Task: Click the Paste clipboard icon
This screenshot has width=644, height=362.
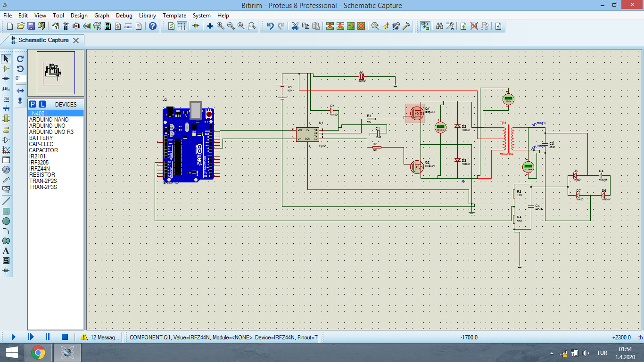Action: [x=316, y=26]
